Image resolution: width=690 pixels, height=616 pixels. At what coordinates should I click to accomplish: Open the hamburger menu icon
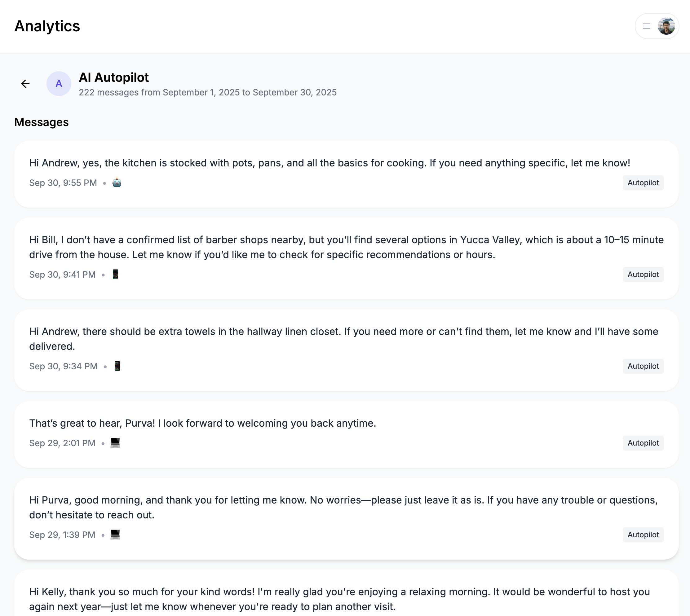point(646,26)
